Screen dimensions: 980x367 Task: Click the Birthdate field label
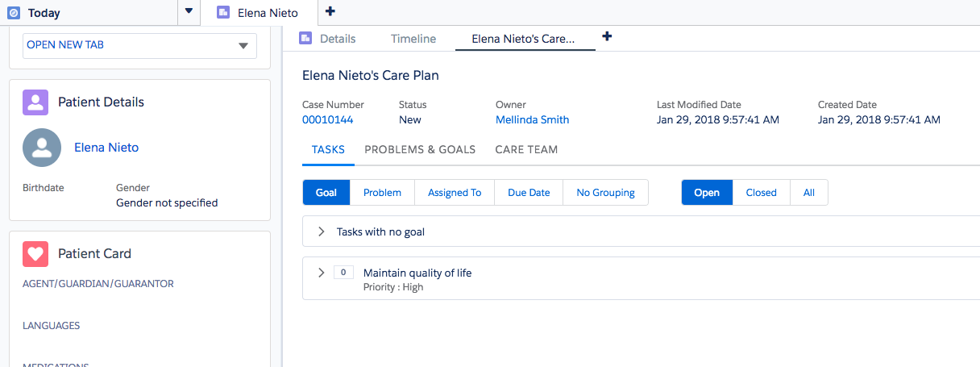pyautogui.click(x=44, y=188)
